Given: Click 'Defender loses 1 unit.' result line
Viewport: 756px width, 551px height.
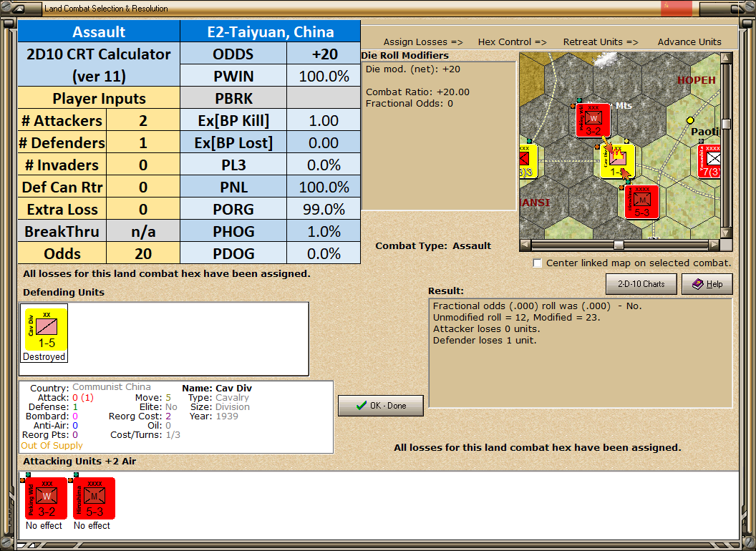Looking at the screenshot, I should pyautogui.click(x=485, y=341).
